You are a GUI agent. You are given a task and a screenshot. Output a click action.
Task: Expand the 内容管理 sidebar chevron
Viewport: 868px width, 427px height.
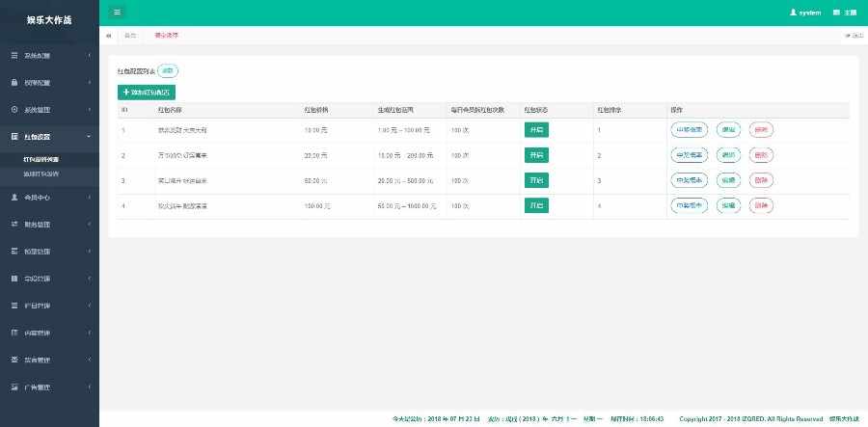89,333
